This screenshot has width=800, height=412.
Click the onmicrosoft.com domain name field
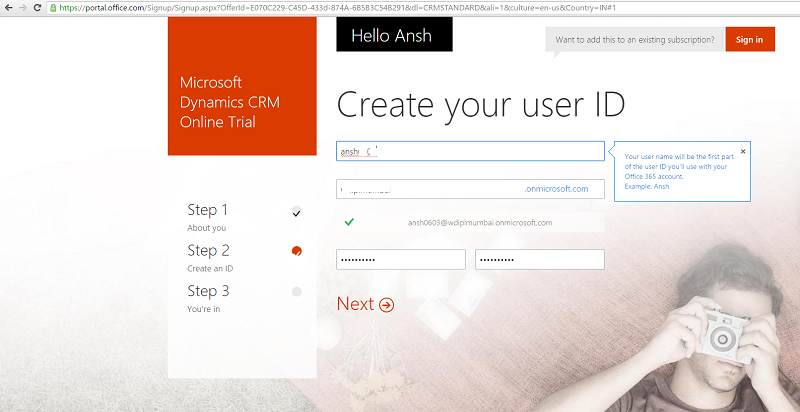coord(470,189)
